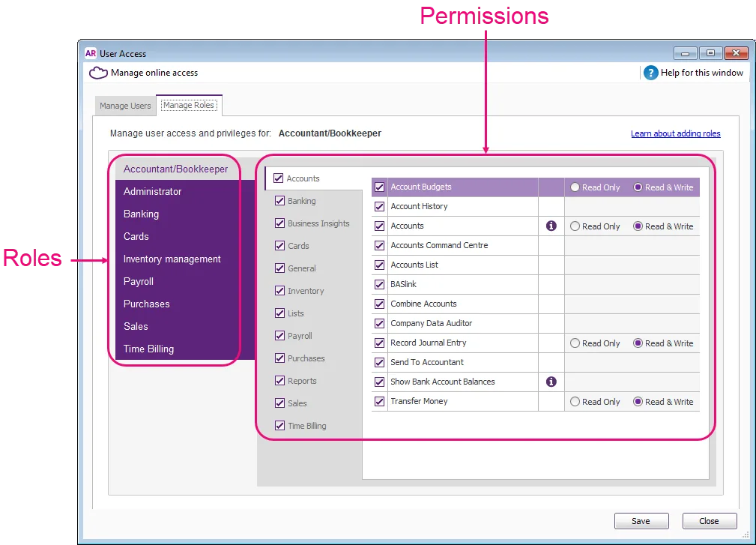
Task: Click the Account History permission name
Action: click(x=419, y=206)
